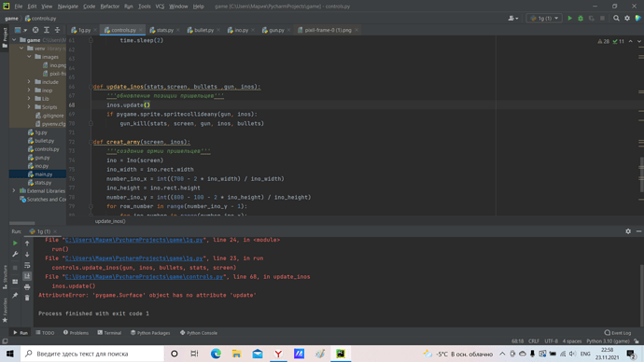Image resolution: width=644 pixels, height=362 pixels.
Task: Collapse all in Project tree toolbar
Action: (x=58, y=30)
